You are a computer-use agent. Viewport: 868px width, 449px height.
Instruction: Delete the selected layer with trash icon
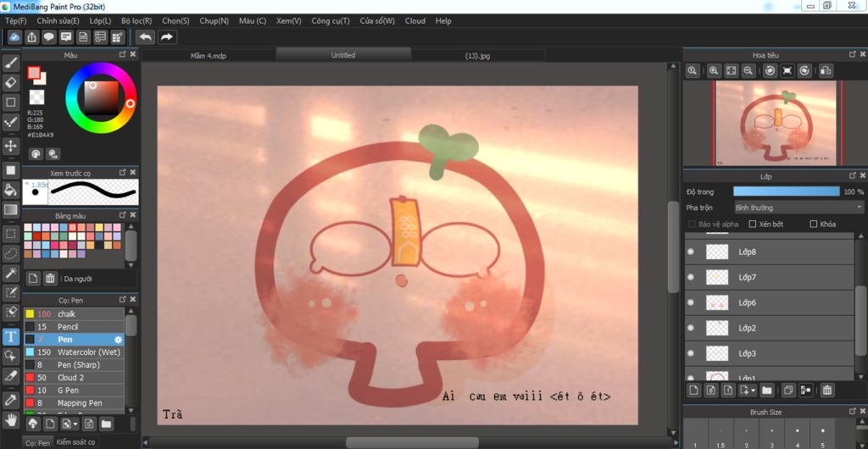coord(827,391)
